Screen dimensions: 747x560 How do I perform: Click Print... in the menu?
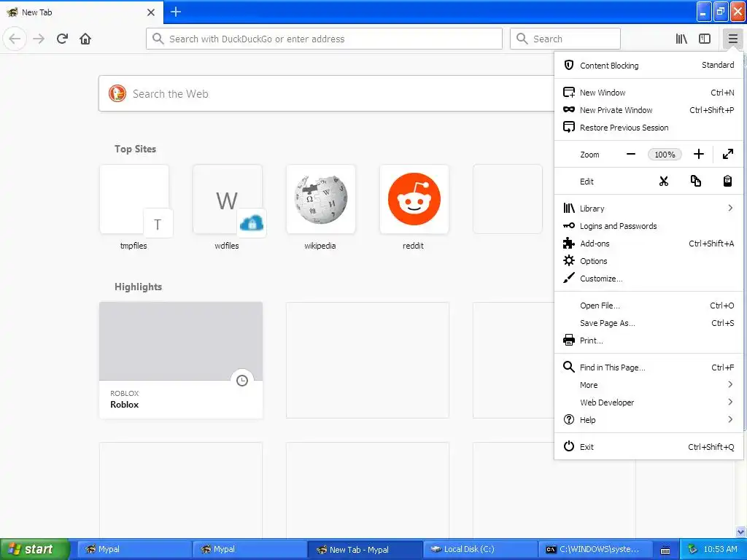(649, 341)
